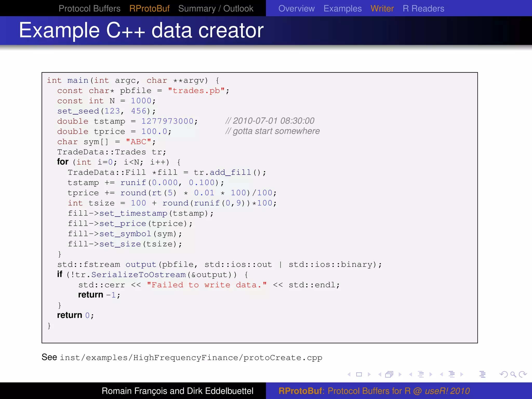Click the "ABC" symbol string
532x399 pixels.
coord(138,142)
